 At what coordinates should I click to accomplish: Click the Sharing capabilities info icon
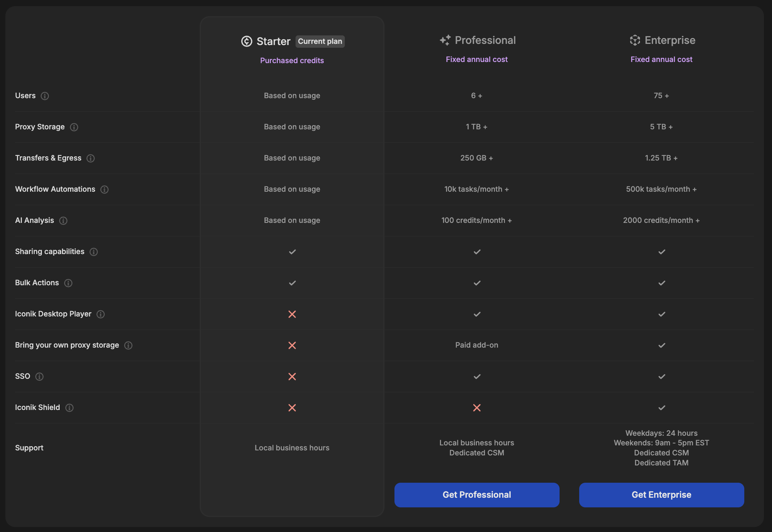click(94, 252)
